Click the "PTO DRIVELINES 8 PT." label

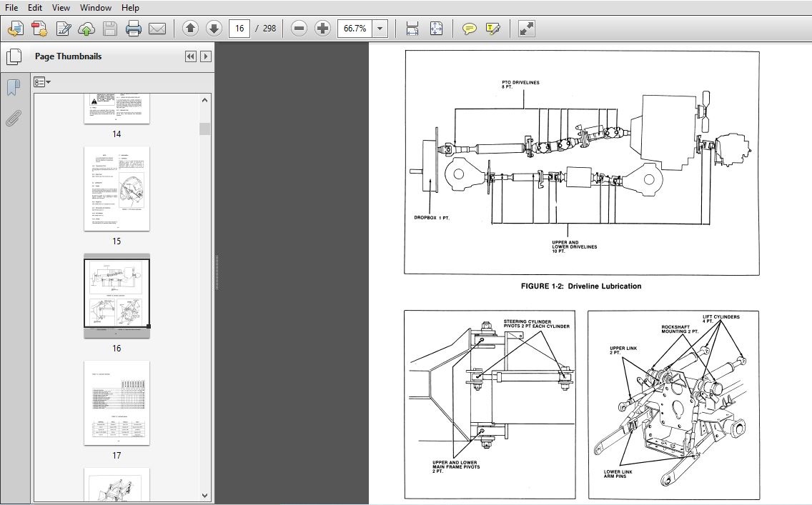[520, 85]
